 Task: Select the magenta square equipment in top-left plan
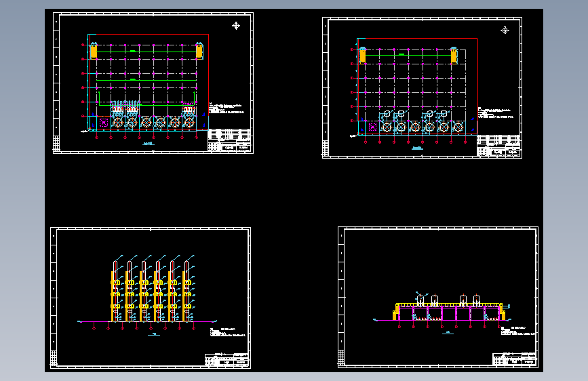tap(104, 122)
